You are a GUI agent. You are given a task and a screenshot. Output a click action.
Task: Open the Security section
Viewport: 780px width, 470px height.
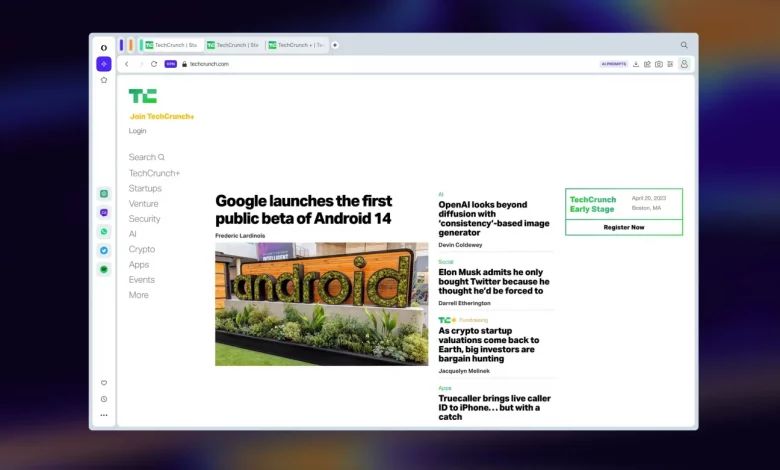144,219
